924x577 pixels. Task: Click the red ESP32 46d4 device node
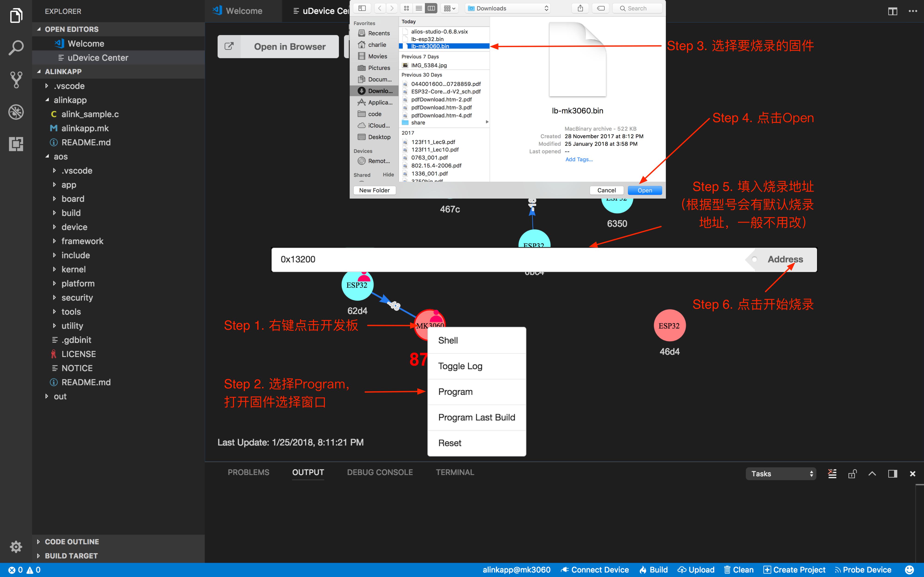click(669, 326)
